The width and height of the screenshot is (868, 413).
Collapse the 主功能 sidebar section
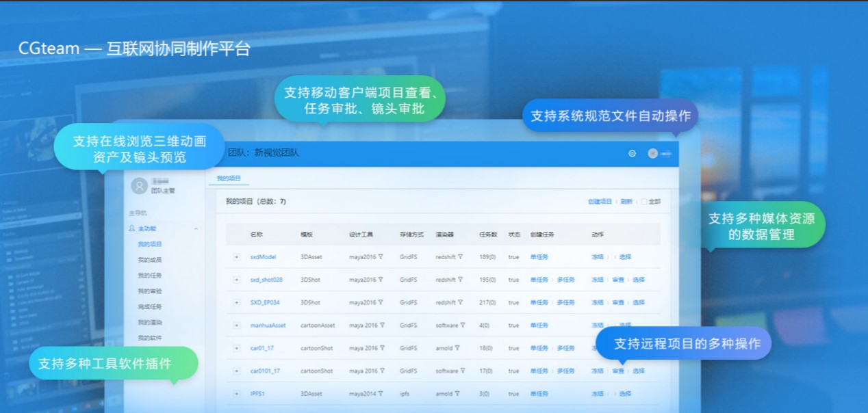click(x=196, y=228)
